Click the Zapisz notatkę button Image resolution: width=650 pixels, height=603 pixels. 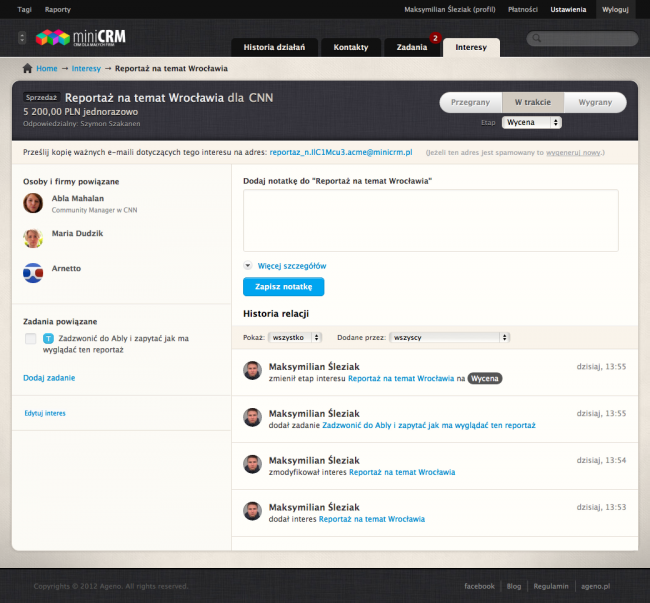click(284, 287)
